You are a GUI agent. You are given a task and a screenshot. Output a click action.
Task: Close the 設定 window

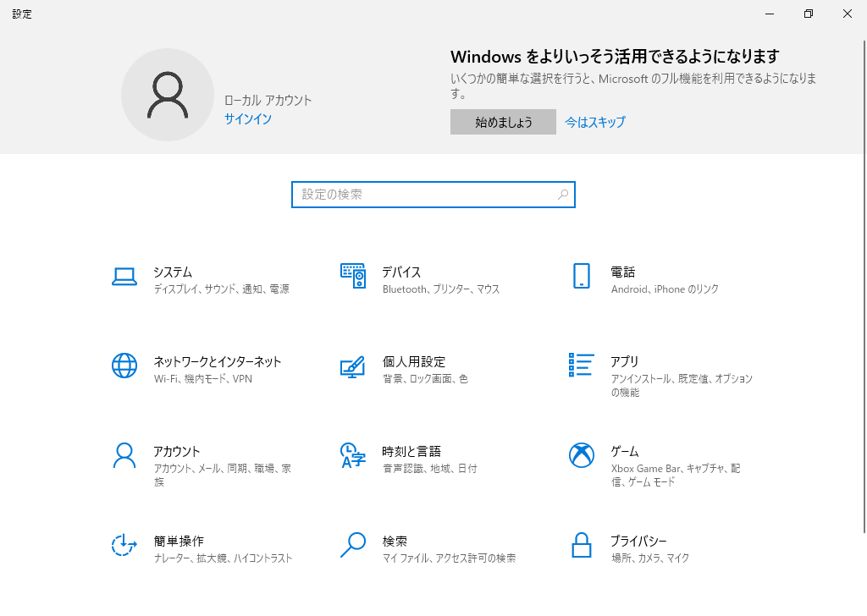[847, 14]
